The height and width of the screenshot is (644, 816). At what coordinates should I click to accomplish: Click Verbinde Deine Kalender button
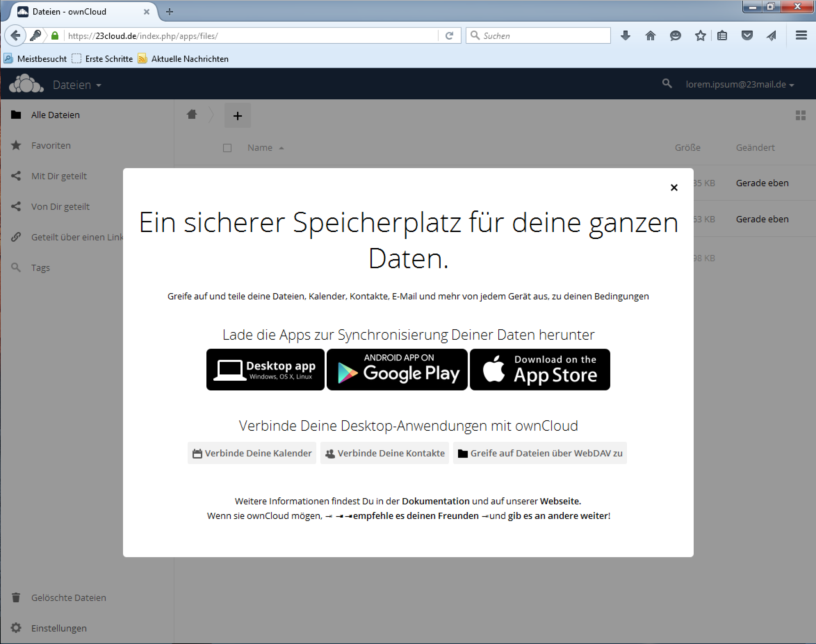tap(252, 453)
